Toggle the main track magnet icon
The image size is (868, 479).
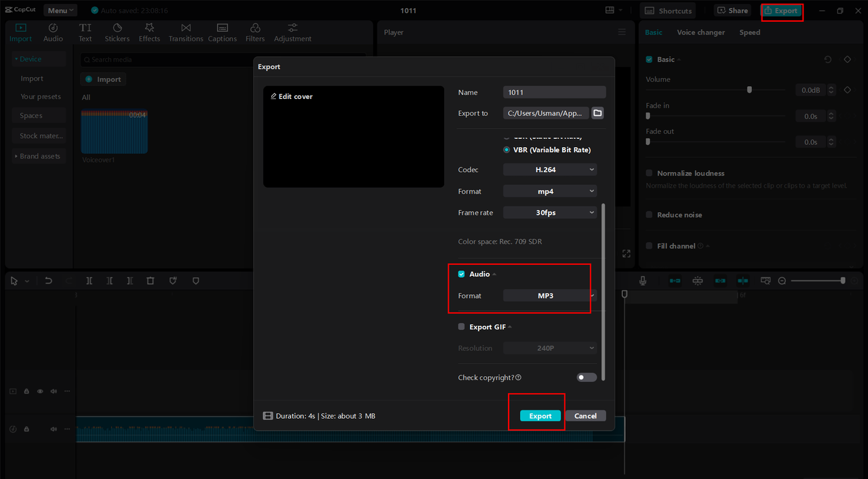675,280
